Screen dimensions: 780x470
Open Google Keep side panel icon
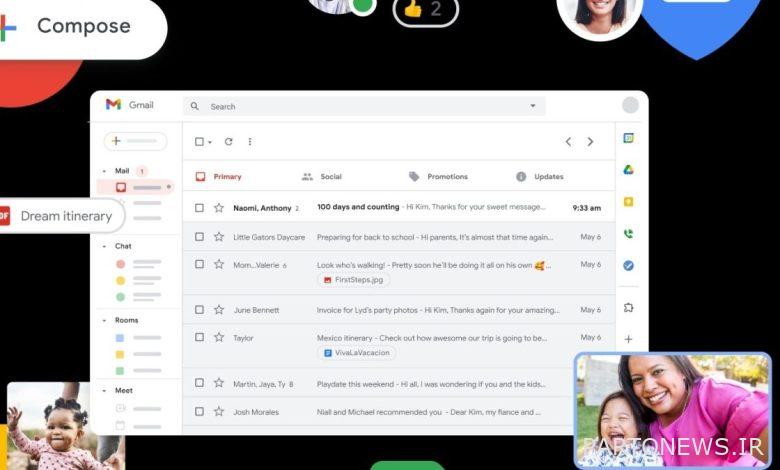(629, 202)
